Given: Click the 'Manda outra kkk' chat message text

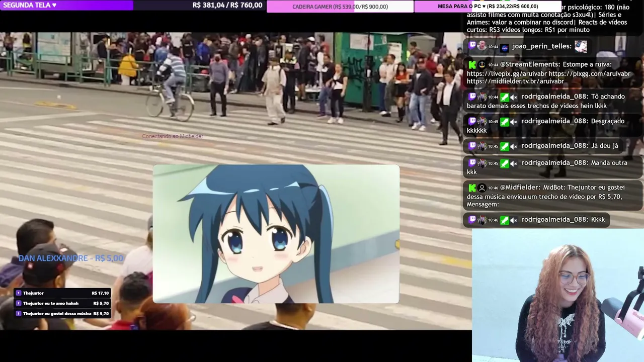Looking at the screenshot, I should [547, 167].
